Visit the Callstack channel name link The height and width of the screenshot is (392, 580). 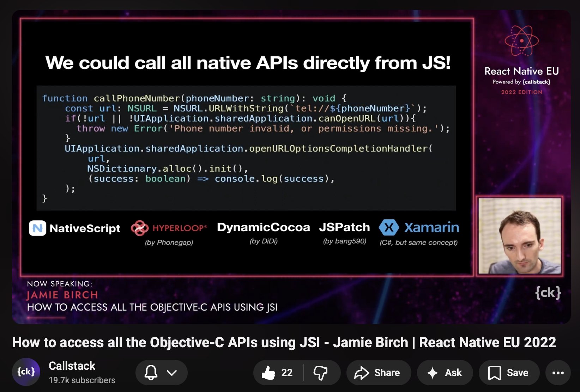click(72, 366)
